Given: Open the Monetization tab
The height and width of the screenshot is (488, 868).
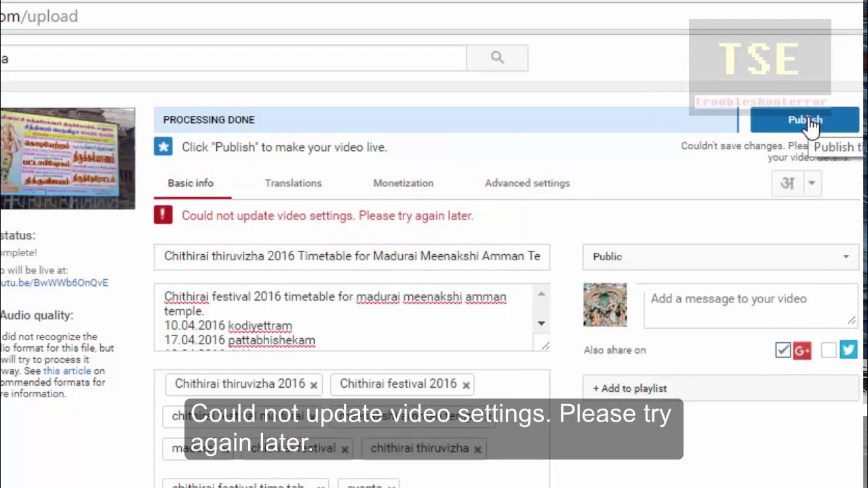Looking at the screenshot, I should coord(403,183).
